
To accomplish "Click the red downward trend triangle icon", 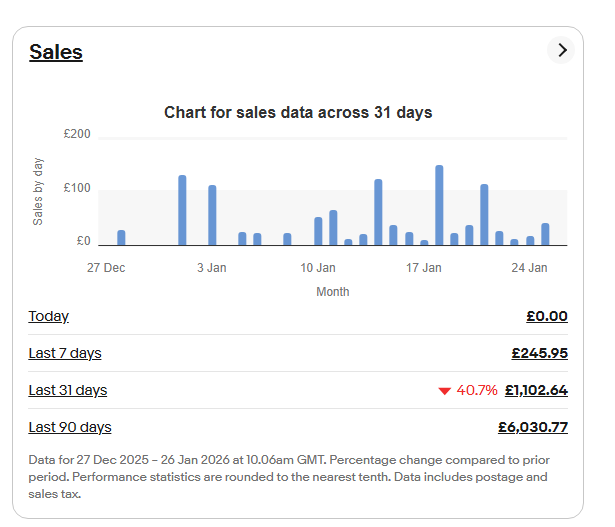I will pos(444,391).
